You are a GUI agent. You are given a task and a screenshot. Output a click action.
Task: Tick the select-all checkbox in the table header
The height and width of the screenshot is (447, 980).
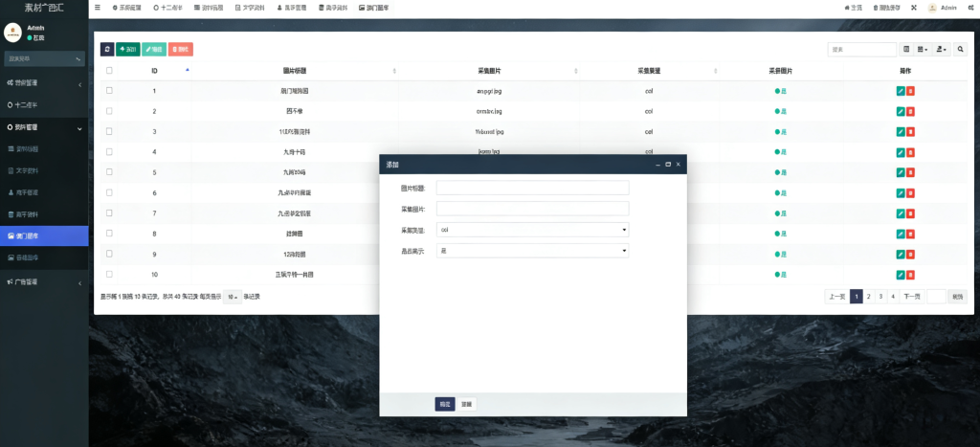[x=109, y=71]
